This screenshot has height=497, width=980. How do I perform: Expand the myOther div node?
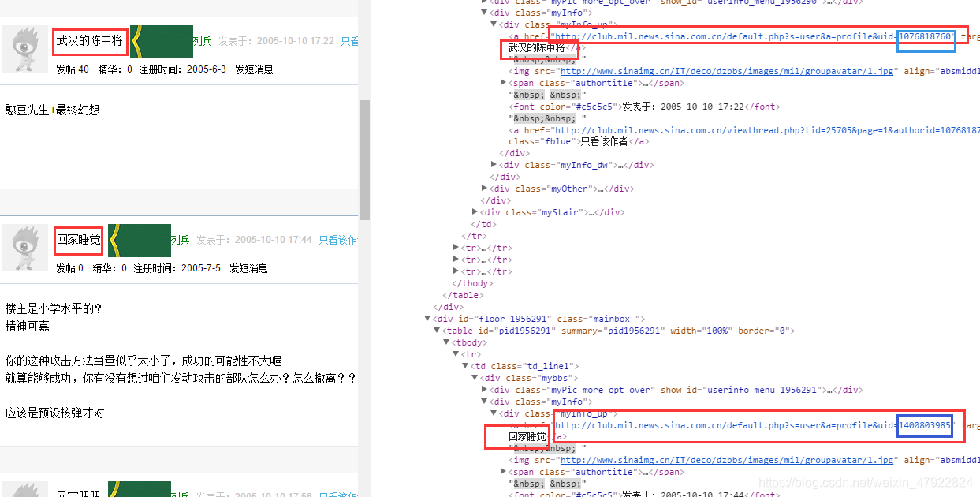point(485,189)
